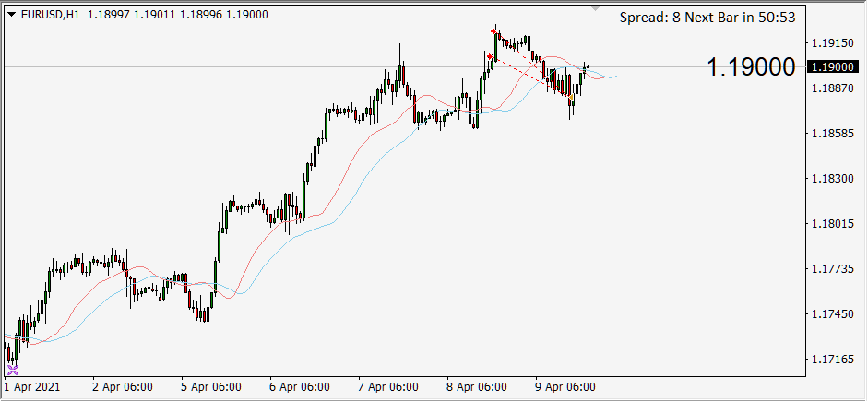This screenshot has width=868, height=401.
Task: Click the 1.18585 price scale label
Action: [831, 134]
